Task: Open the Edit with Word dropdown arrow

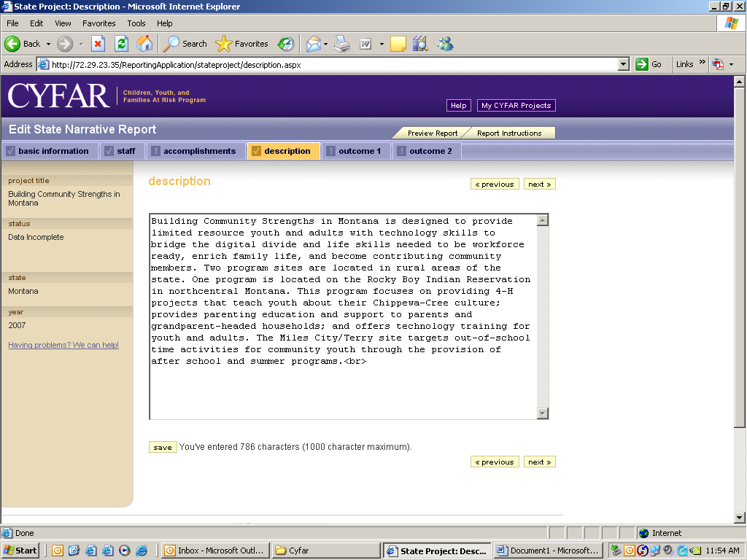Action: 382,44
